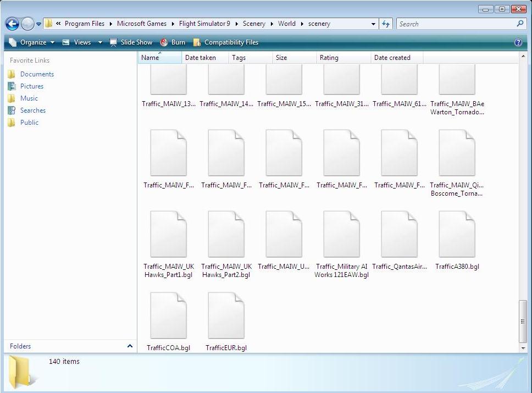
Task: Select the TrafficEUR.bgl file icon
Action: click(x=226, y=316)
